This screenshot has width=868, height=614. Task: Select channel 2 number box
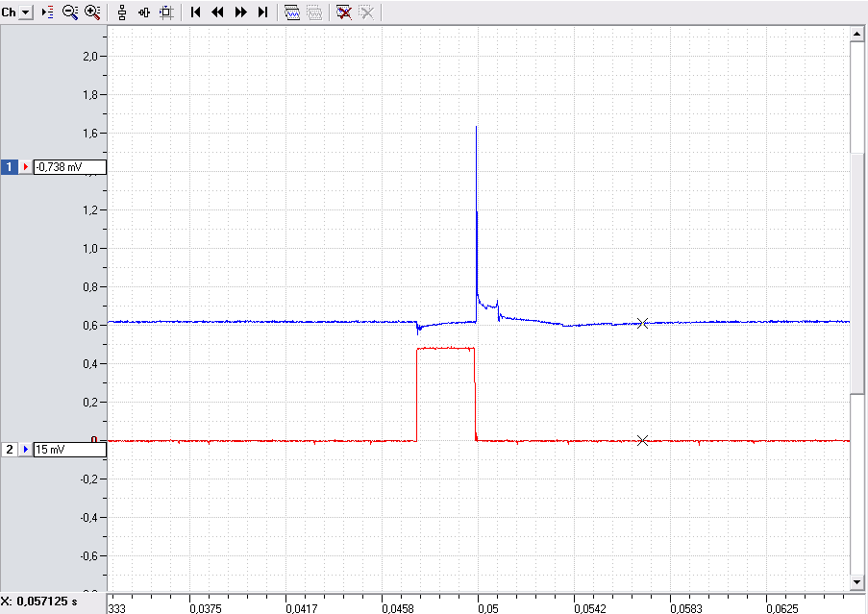[9, 450]
